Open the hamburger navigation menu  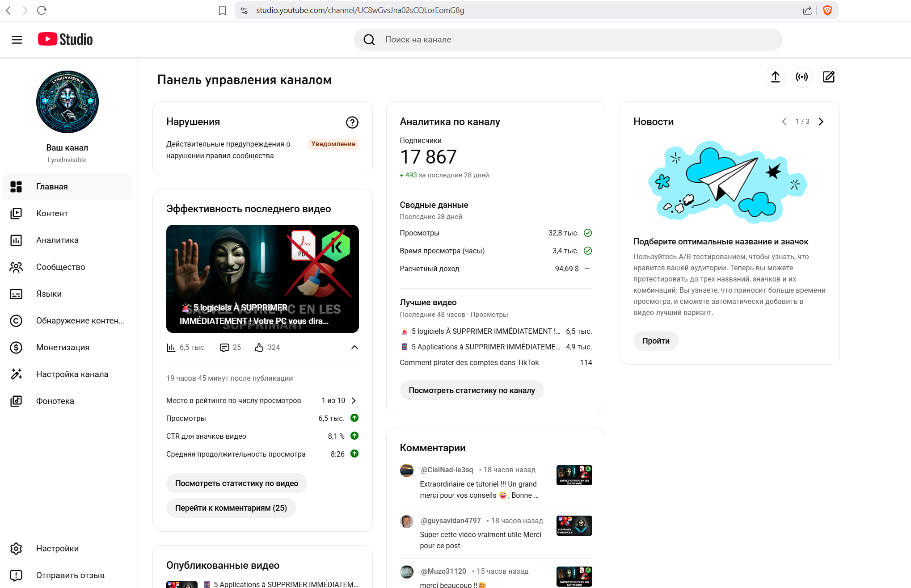[17, 40]
